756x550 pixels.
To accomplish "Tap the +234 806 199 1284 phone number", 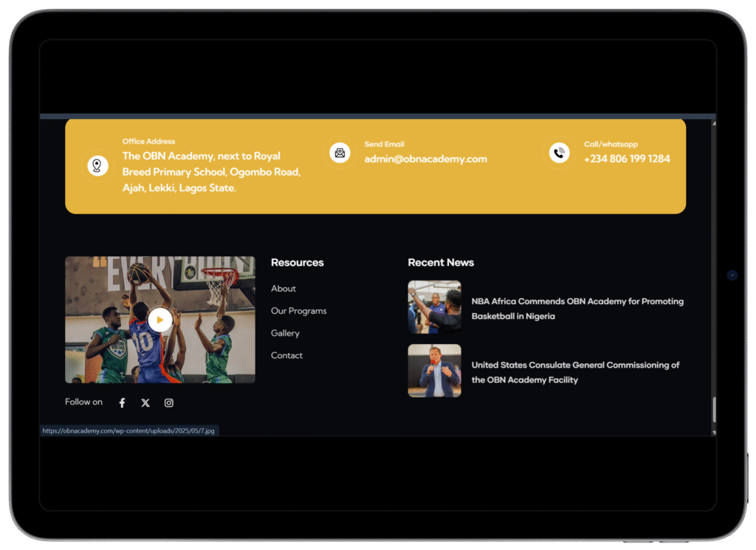I will pyautogui.click(x=627, y=159).
